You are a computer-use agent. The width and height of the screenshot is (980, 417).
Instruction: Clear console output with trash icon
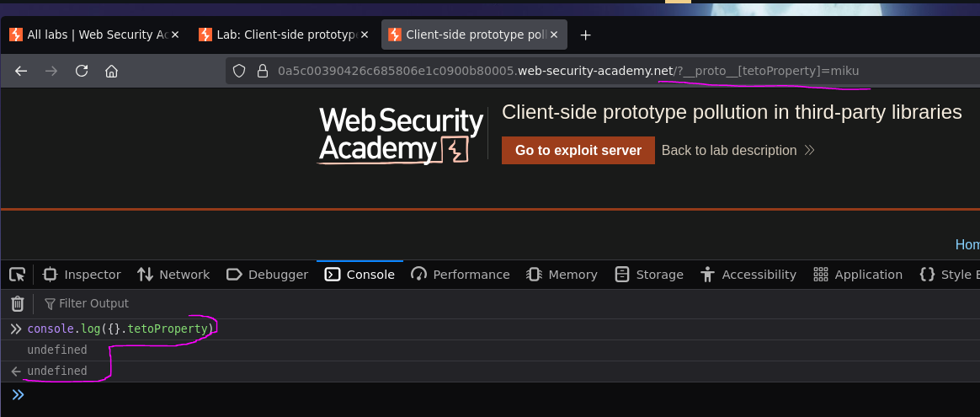click(18, 304)
